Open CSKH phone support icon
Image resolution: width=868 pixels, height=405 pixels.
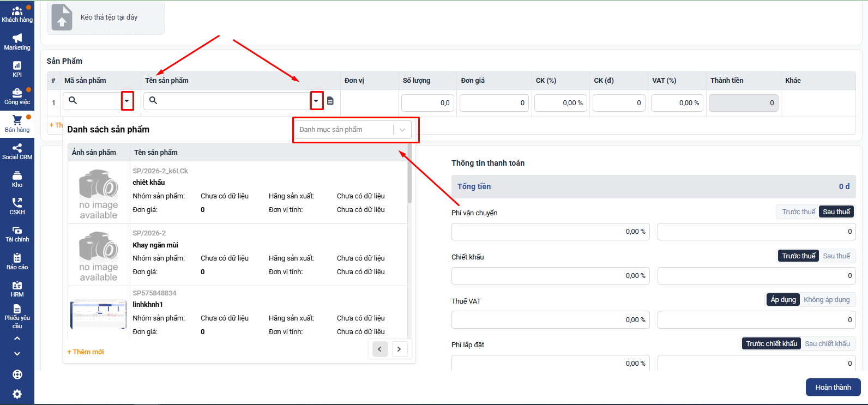tap(17, 206)
